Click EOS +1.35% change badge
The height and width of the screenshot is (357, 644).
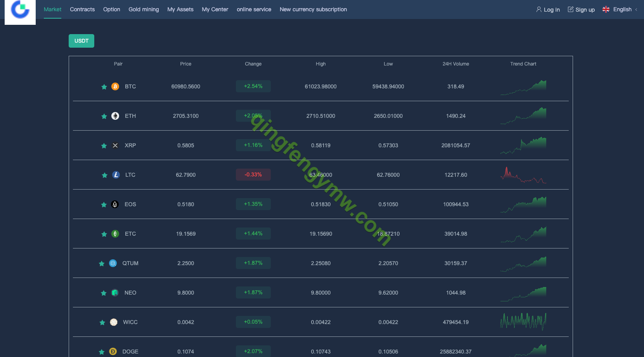[x=253, y=204]
